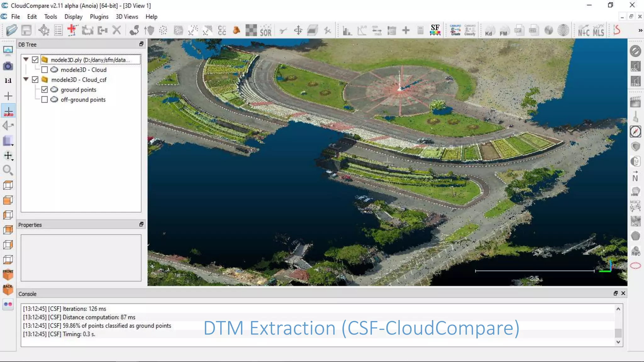This screenshot has height=362, width=644.
Task: Click the console scrollbar thumb
Action: coord(618,332)
